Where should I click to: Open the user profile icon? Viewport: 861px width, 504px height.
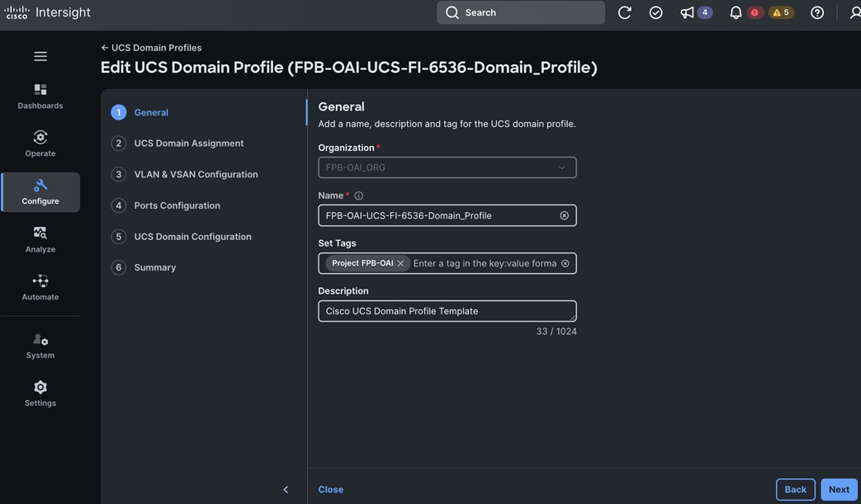point(855,12)
